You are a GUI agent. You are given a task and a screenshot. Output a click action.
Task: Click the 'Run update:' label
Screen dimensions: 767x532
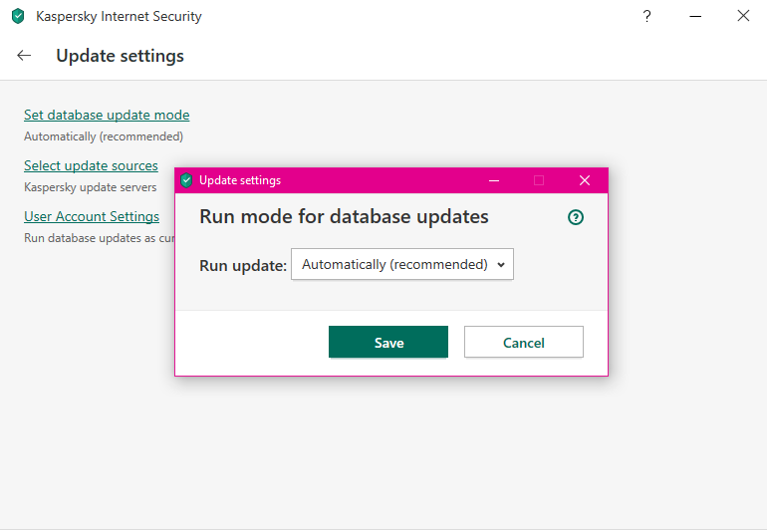coord(243,266)
